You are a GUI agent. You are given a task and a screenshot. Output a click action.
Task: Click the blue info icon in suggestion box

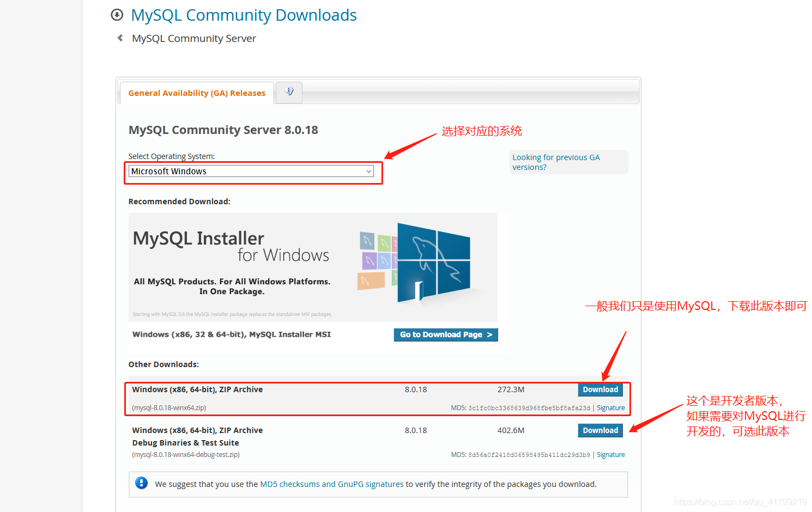point(141,483)
